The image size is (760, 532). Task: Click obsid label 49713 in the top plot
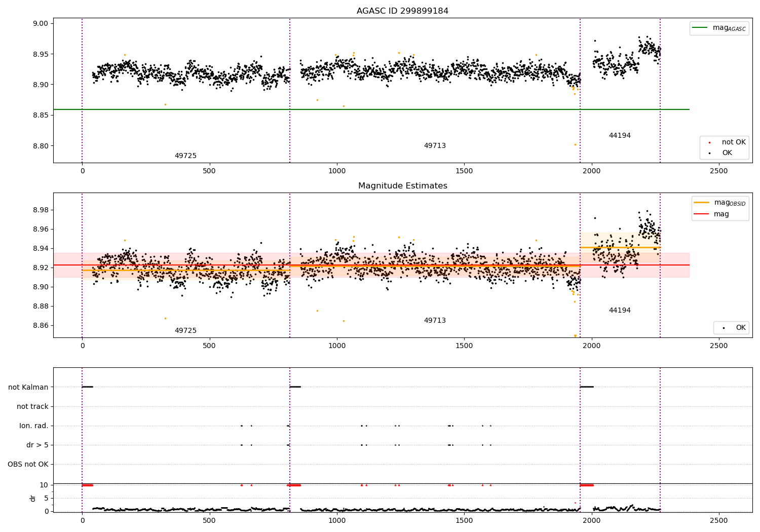[x=435, y=145]
